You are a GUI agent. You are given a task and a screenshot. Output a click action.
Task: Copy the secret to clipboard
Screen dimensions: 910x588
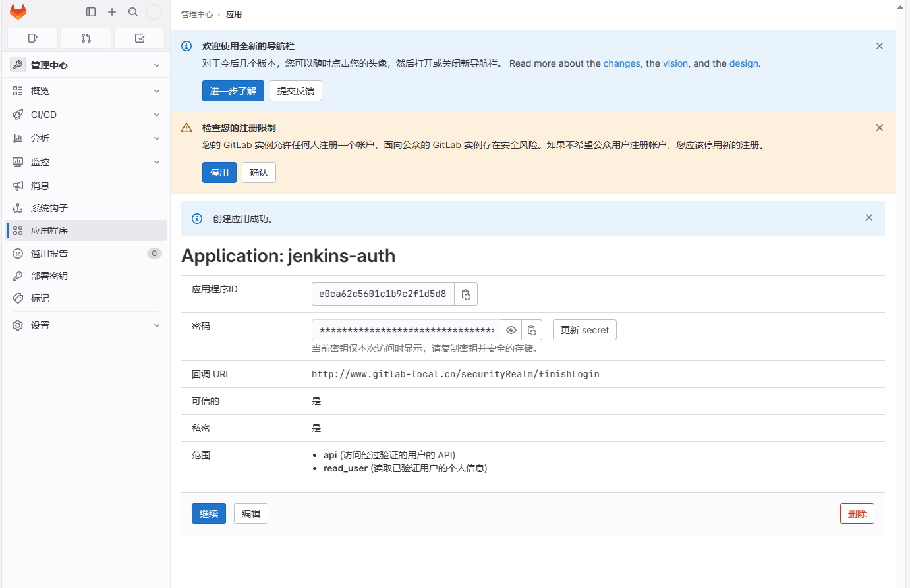(x=532, y=330)
